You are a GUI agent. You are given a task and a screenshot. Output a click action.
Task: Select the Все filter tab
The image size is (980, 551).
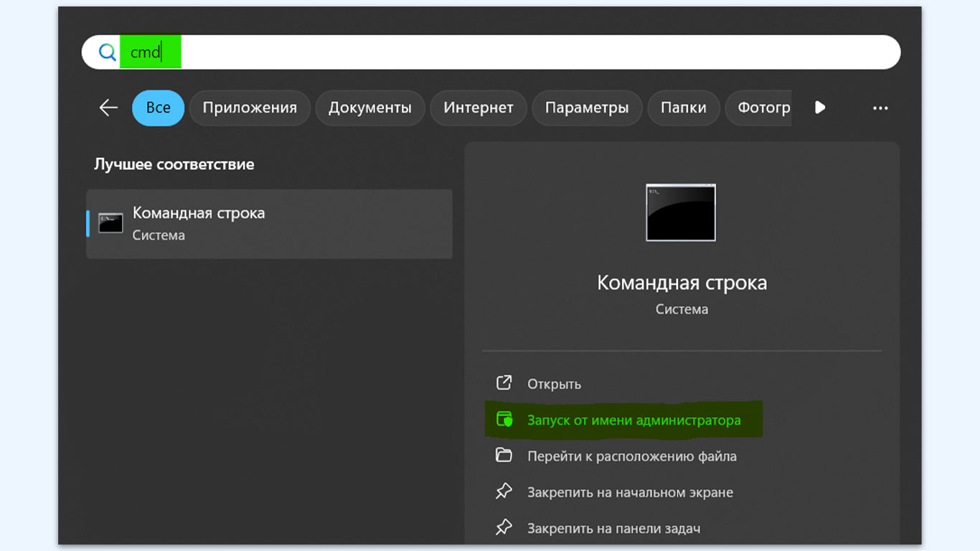point(159,108)
